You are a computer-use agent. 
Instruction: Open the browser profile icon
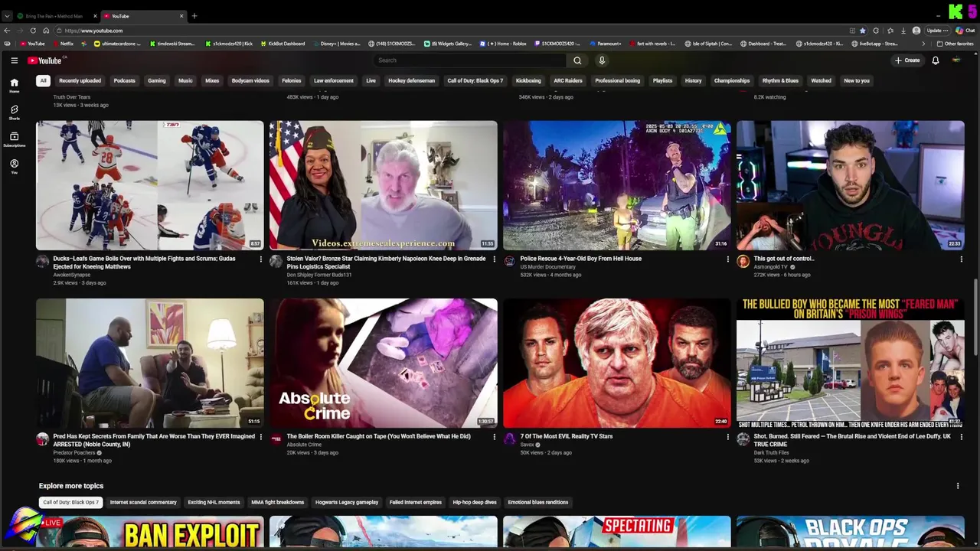click(916, 31)
